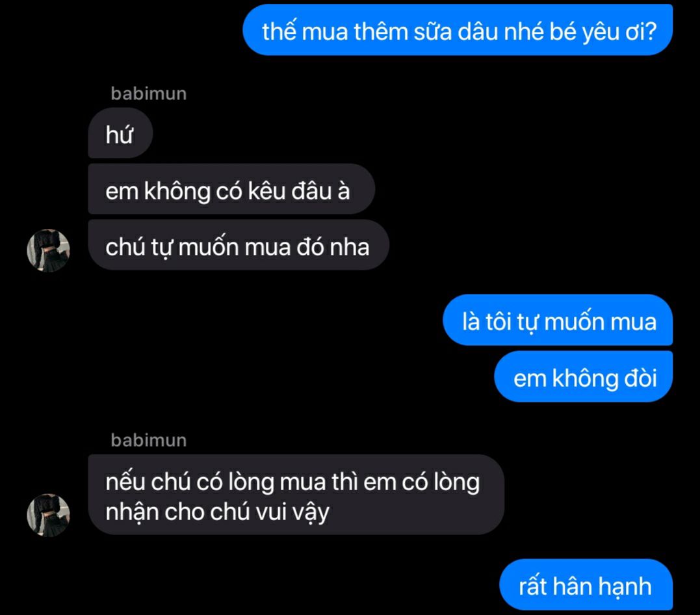Select the sent message "là tôi tự muốn mua"
700x615 pixels.
click(558, 320)
